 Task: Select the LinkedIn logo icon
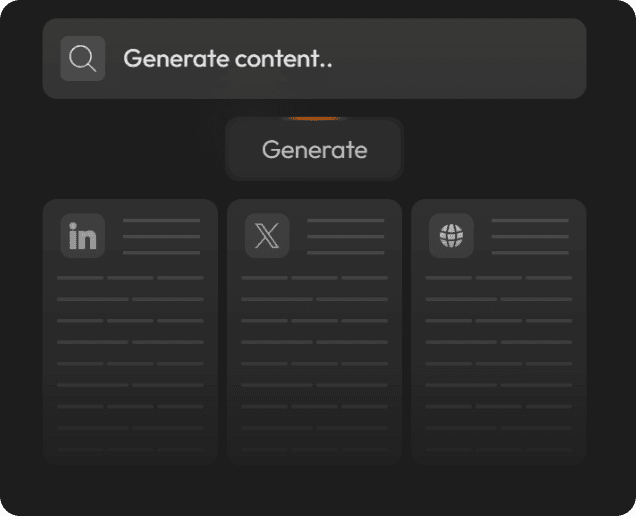click(82, 236)
